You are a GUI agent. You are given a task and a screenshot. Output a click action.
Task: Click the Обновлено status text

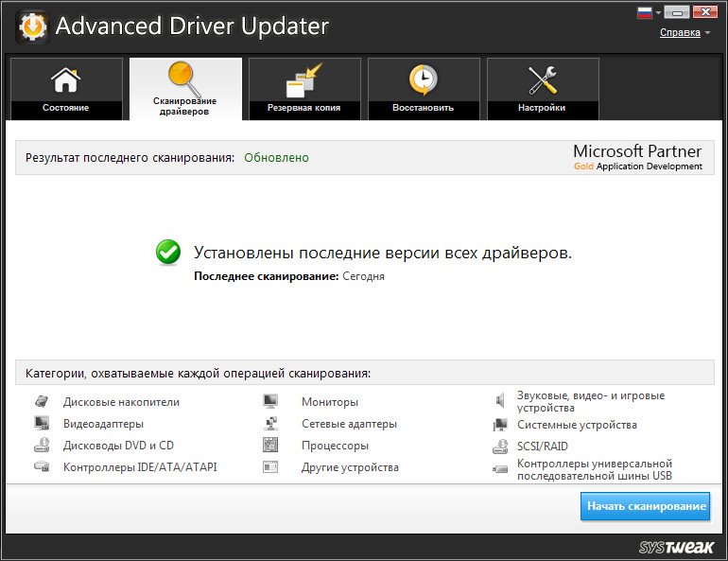pyautogui.click(x=276, y=158)
